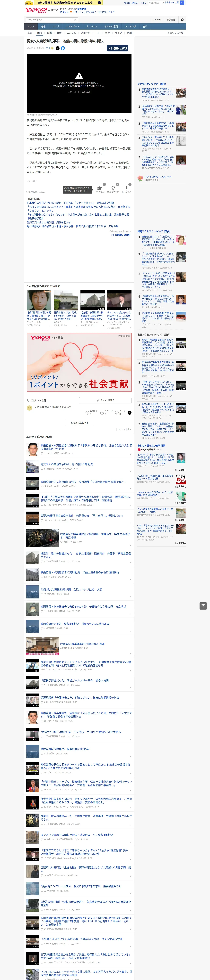Viewport: 210px width, 980px height.
Task: Open the 有料 tab
Action: (145, 26)
